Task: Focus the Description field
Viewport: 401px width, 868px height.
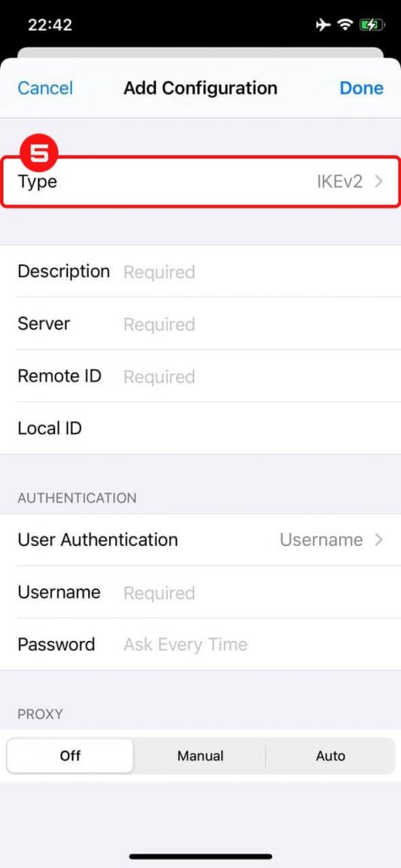Action: (x=200, y=272)
